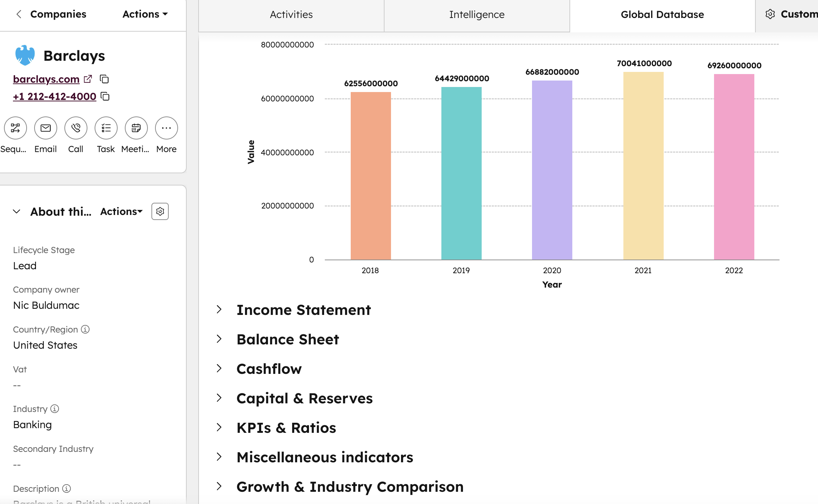
Task: Edit Country/Region value United States
Action: click(x=45, y=345)
